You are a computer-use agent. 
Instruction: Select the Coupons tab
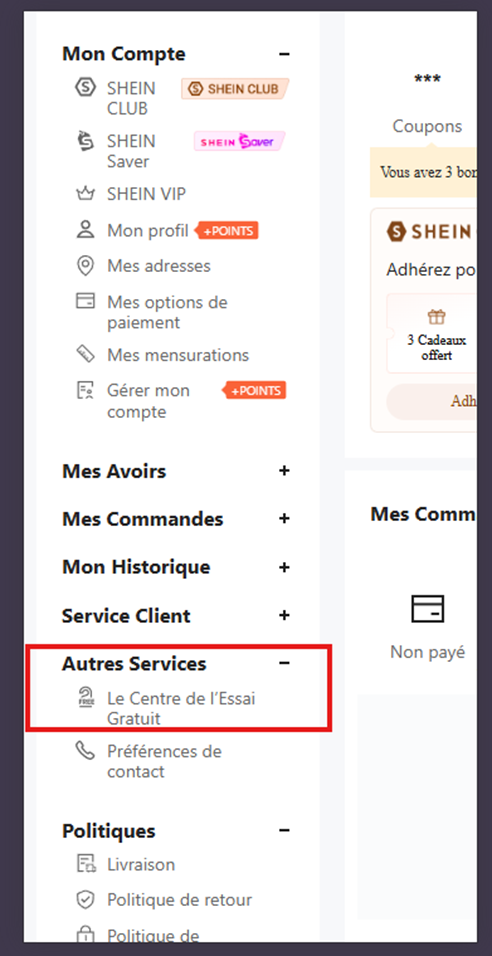427,126
